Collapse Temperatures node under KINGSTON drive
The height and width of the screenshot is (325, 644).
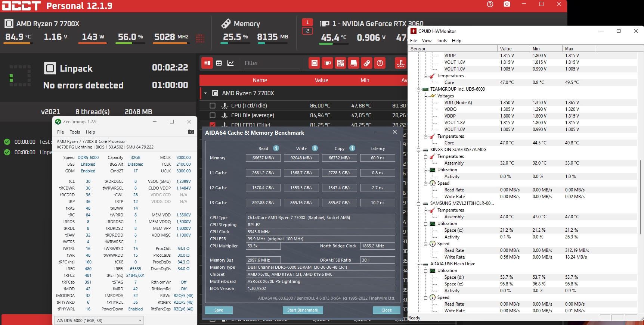click(x=425, y=157)
